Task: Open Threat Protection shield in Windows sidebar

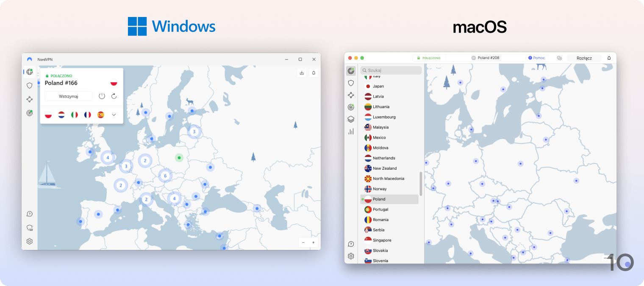Action: point(29,85)
